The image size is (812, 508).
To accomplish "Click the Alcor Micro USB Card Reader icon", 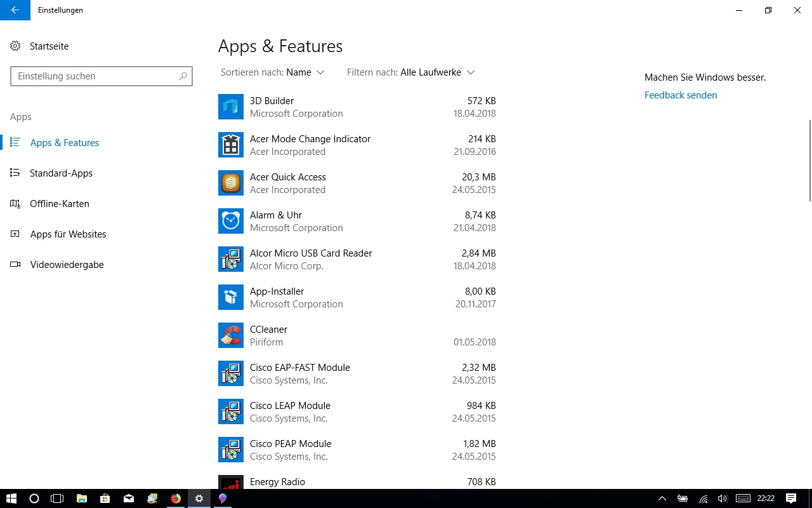I will click(x=231, y=259).
